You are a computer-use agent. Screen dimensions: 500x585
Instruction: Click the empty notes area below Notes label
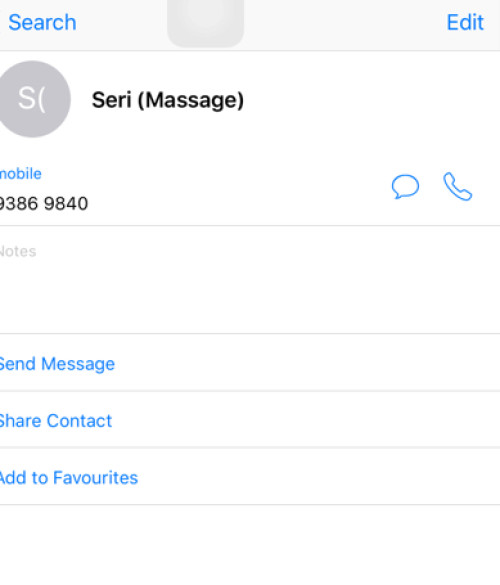(x=250, y=297)
